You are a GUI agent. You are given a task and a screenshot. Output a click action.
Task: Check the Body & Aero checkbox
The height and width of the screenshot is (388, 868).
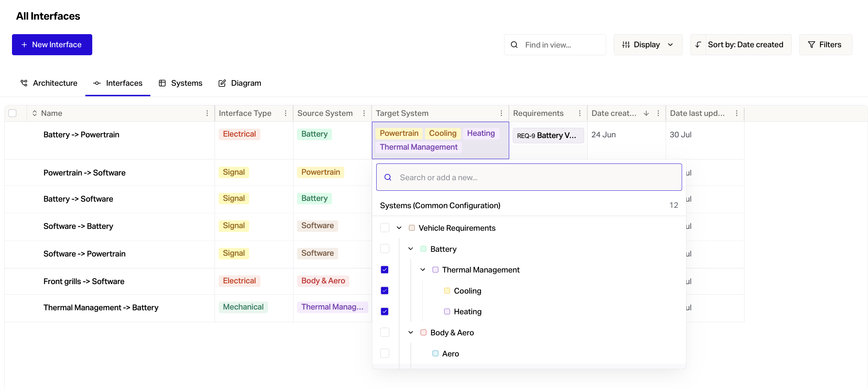pos(385,332)
